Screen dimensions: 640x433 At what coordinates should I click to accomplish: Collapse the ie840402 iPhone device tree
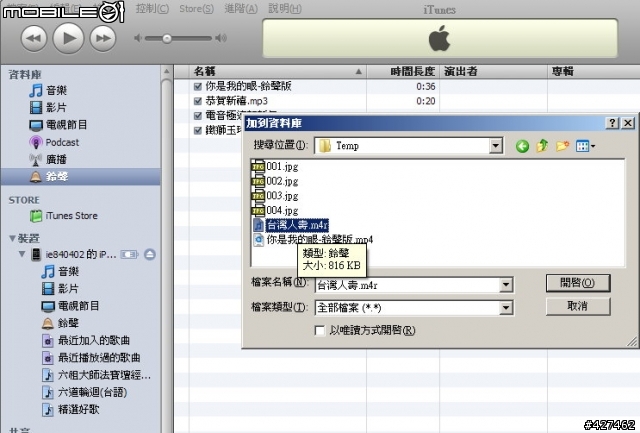[x=22, y=254]
